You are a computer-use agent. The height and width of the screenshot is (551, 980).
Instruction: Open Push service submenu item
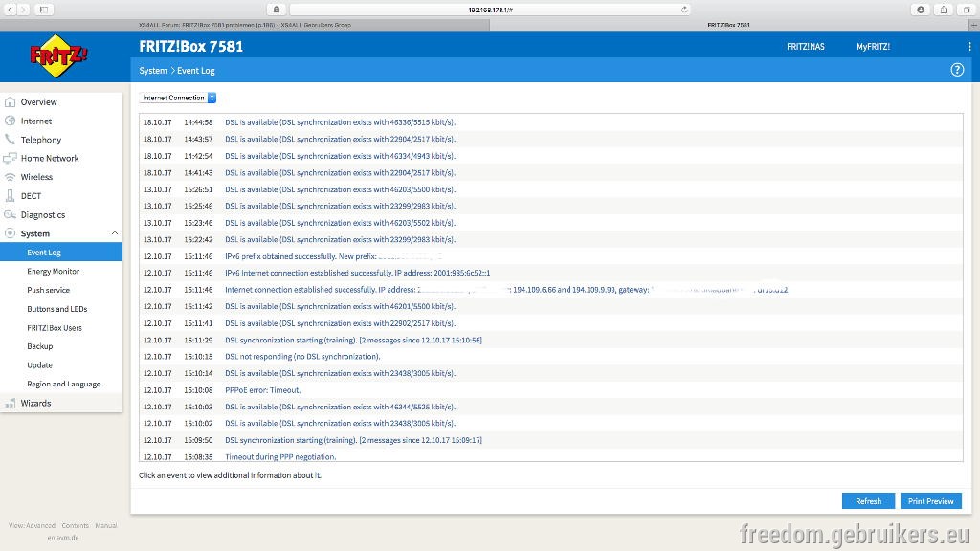(48, 290)
